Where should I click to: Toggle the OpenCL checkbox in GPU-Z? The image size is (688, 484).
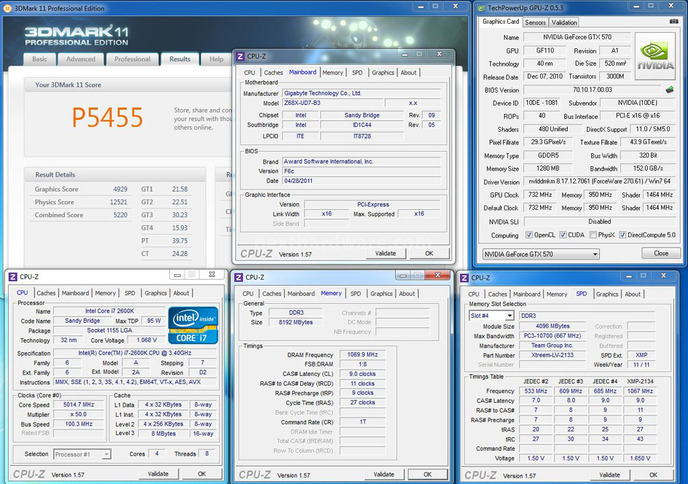click(x=529, y=235)
